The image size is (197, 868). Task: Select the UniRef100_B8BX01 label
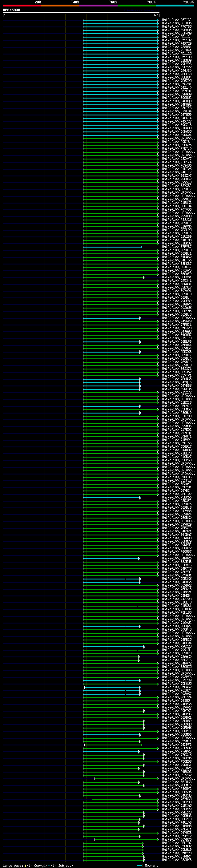(177, 277)
